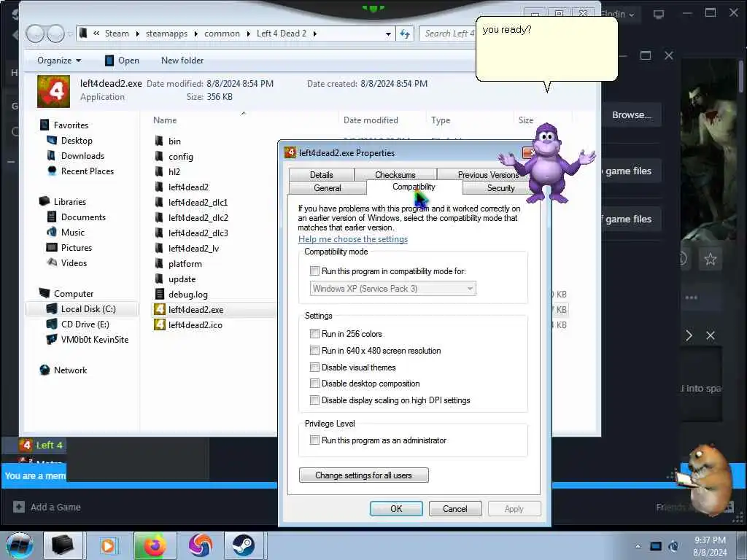Screen dimensions: 747x560
Task: Select Local Disk (C:) in sidebar
Action: click(x=82, y=309)
